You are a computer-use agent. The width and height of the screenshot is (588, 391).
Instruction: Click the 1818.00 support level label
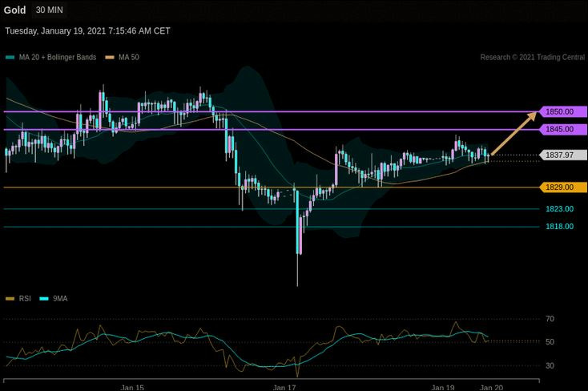[x=559, y=227]
